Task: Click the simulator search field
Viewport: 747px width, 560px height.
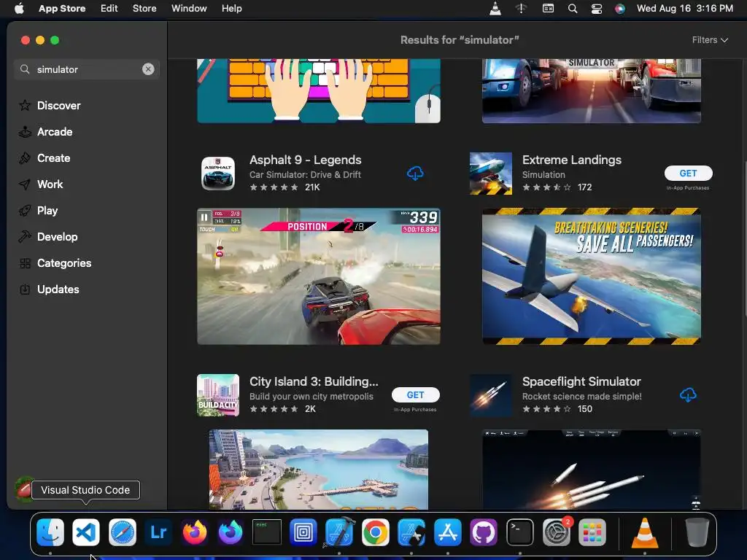Action: 86,69
